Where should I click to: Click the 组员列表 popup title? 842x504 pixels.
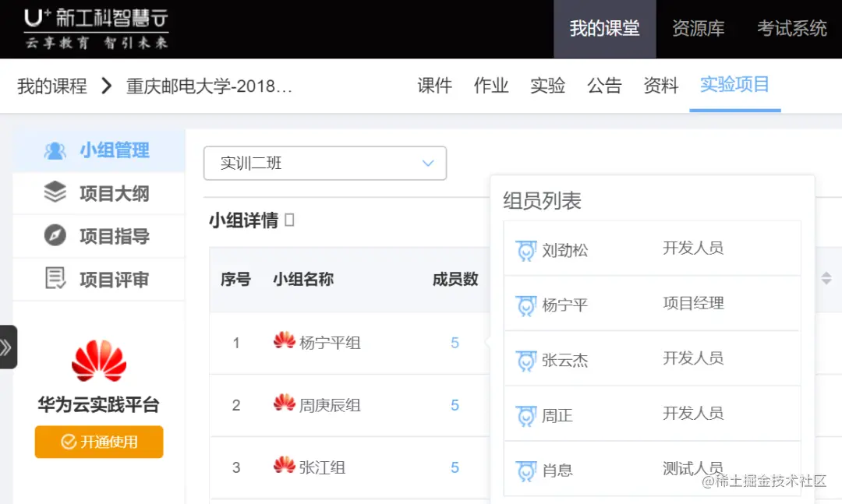pos(543,201)
